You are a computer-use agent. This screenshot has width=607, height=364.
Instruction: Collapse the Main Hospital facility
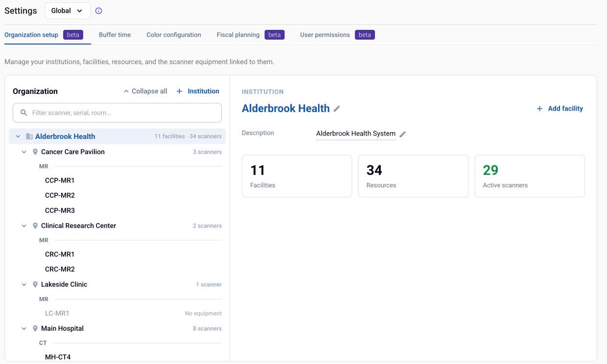click(24, 328)
